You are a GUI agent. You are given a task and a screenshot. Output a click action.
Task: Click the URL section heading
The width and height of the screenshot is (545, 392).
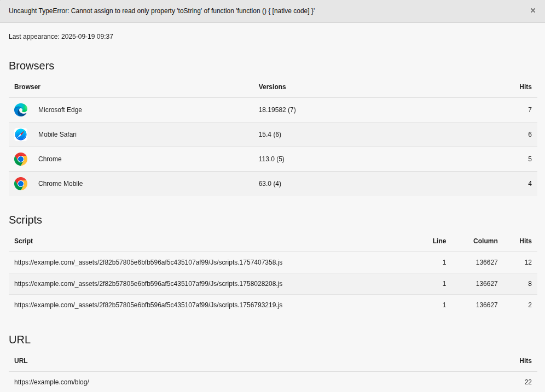(20, 340)
